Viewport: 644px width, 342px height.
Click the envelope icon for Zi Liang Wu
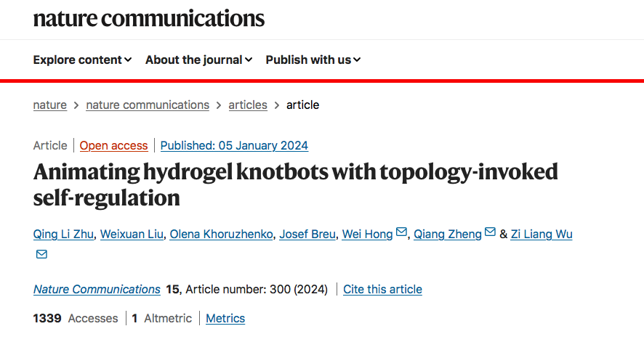[x=41, y=254]
